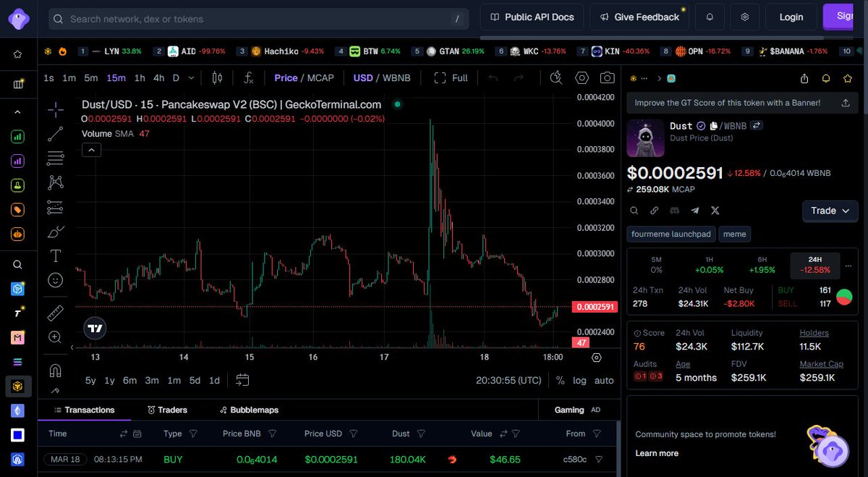The image size is (868, 477).
Task: Toggle auto scale on chart
Action: [604, 380]
